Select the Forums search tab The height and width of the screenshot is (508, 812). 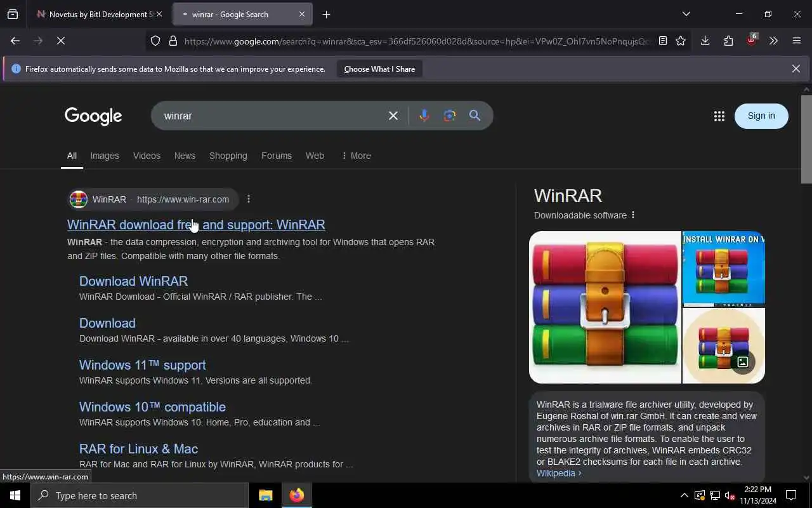pyautogui.click(x=277, y=156)
